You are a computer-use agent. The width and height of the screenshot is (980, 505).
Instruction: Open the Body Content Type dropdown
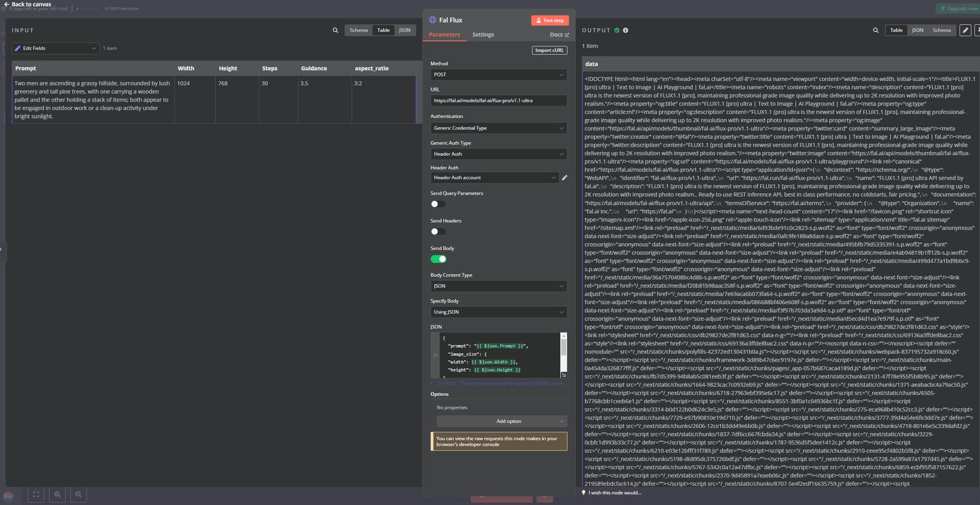pos(499,286)
